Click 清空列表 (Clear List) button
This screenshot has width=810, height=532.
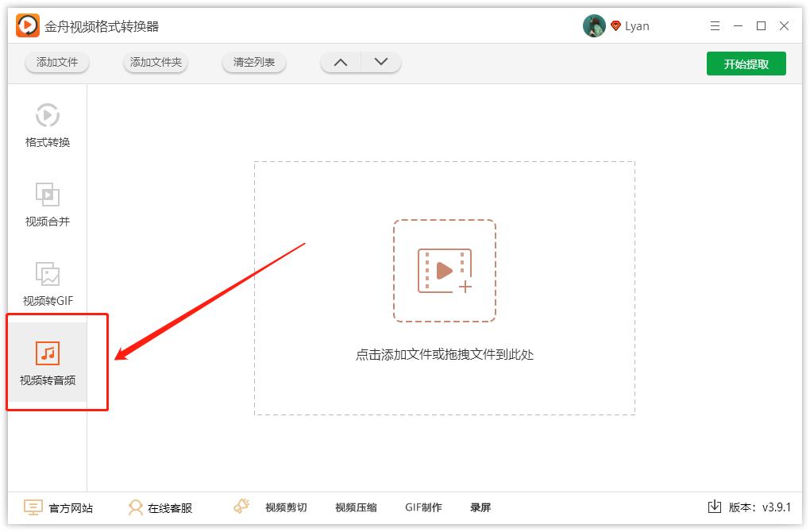(x=254, y=61)
